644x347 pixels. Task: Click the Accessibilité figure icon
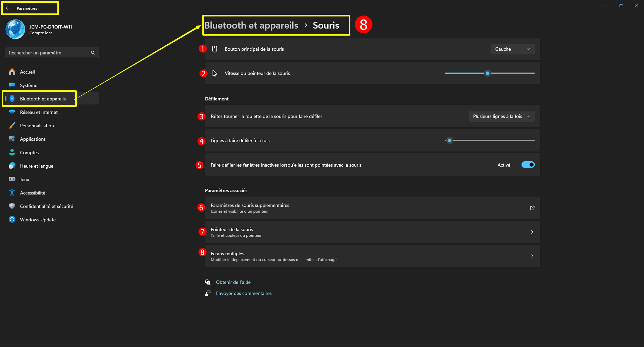(12, 193)
